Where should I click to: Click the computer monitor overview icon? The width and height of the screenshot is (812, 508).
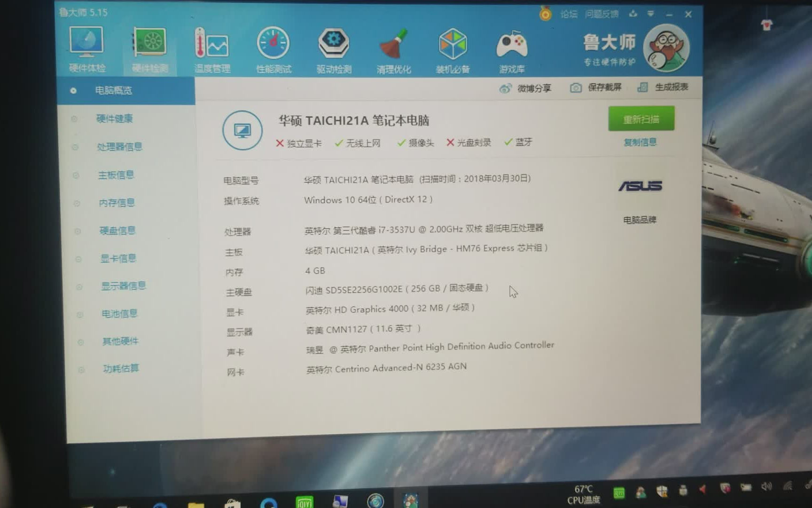(x=242, y=130)
